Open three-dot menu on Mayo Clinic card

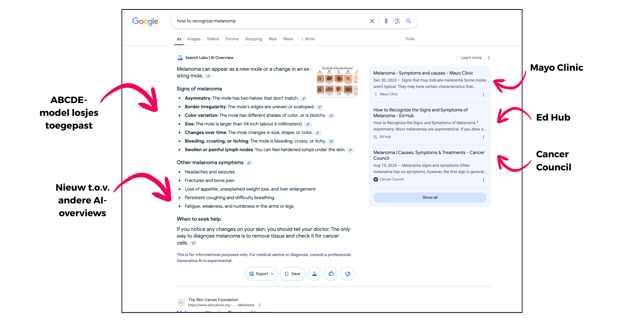pyautogui.click(x=483, y=95)
